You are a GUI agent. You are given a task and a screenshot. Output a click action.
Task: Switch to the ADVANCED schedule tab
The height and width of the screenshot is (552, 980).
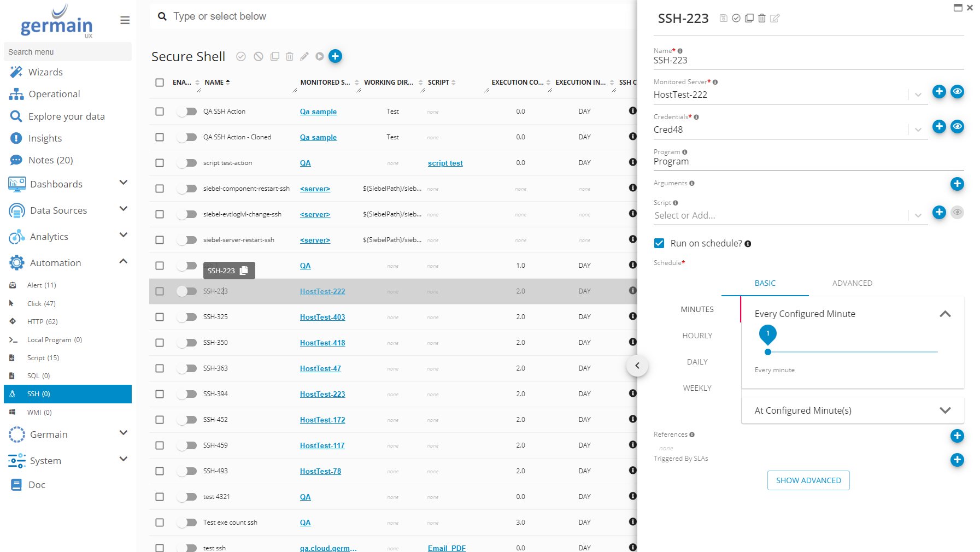852,283
